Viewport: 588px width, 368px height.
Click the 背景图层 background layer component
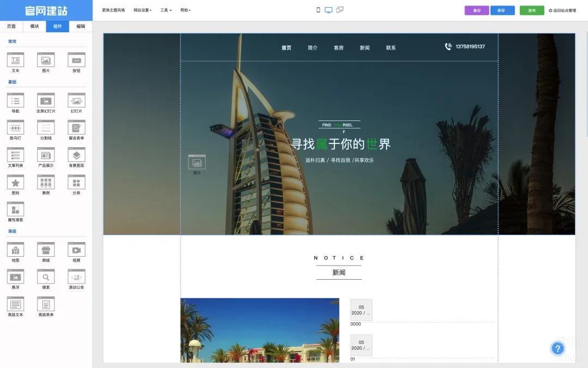tap(76, 155)
